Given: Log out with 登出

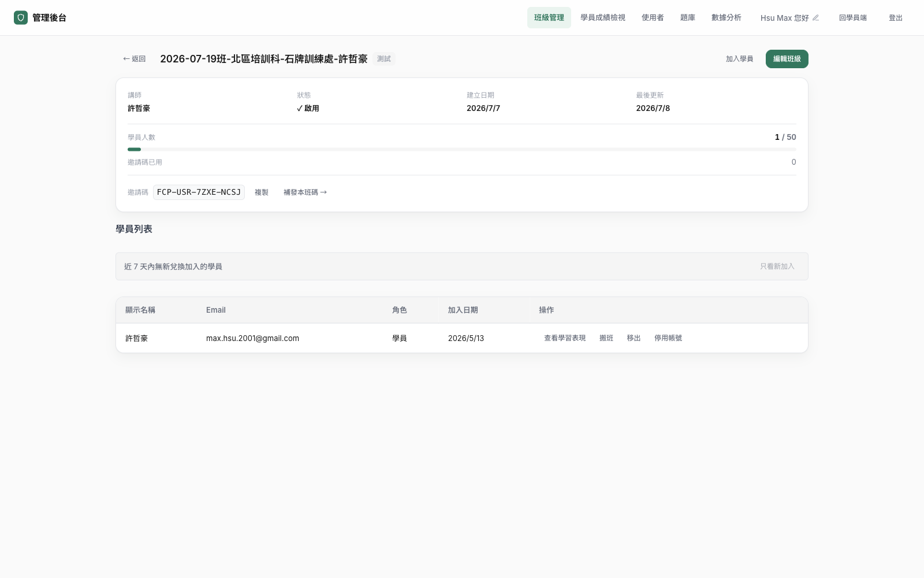Looking at the screenshot, I should pos(896,18).
